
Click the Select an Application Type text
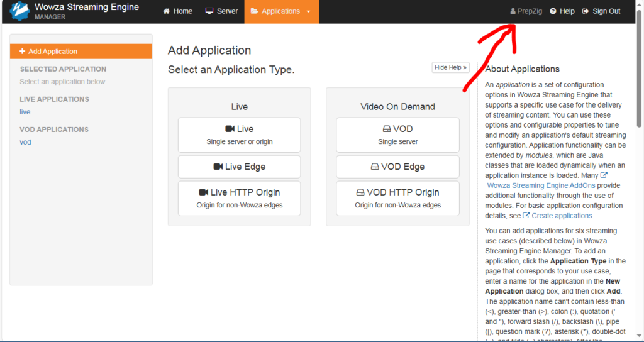[231, 70]
